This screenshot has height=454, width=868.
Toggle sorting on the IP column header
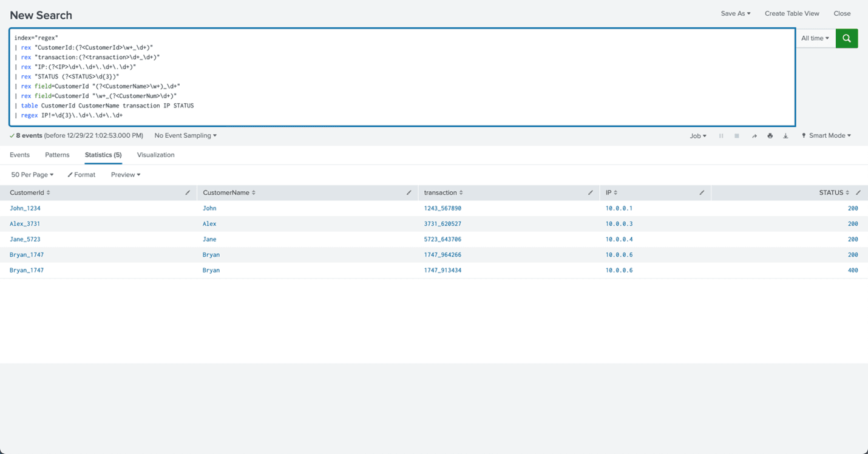click(611, 193)
